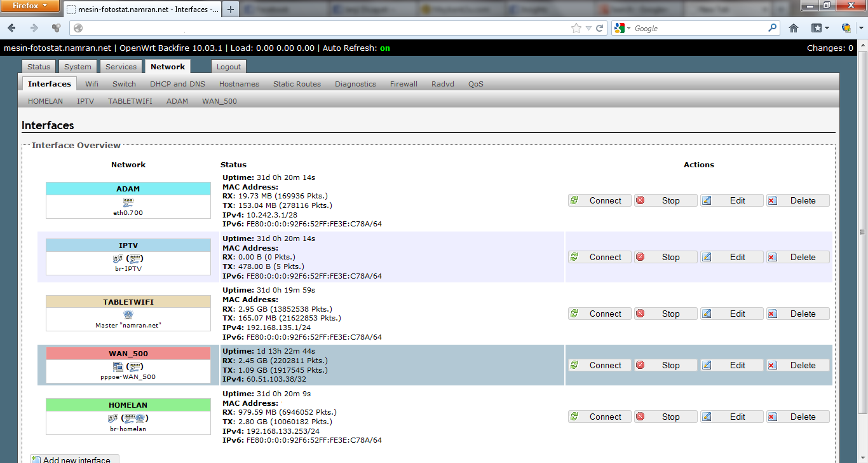Click the ethernet icon under ADAM

click(128, 202)
